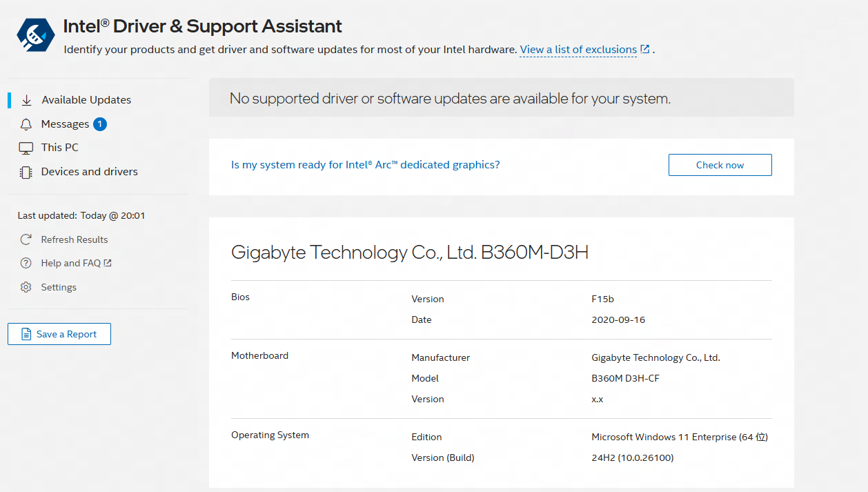
Task: Switch to the This PC section
Action: click(x=60, y=148)
